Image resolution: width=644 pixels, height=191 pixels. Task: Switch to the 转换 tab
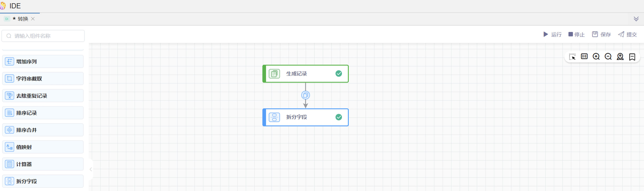coord(23,19)
